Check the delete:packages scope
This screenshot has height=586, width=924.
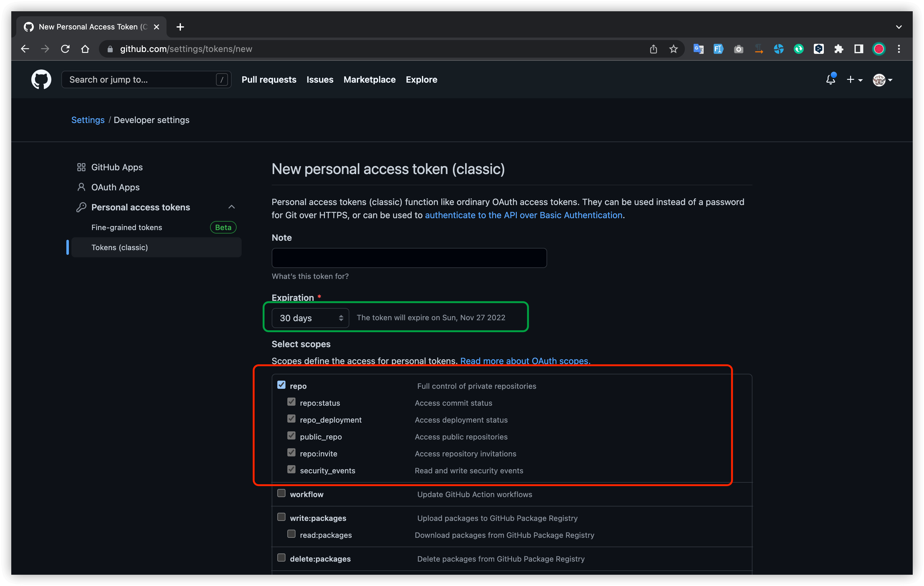281,558
